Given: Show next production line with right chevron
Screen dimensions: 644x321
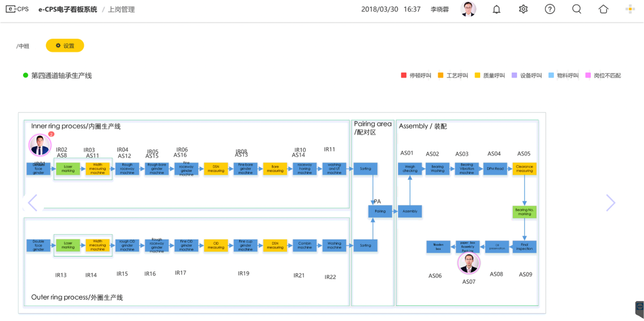Looking at the screenshot, I should 611,203.
